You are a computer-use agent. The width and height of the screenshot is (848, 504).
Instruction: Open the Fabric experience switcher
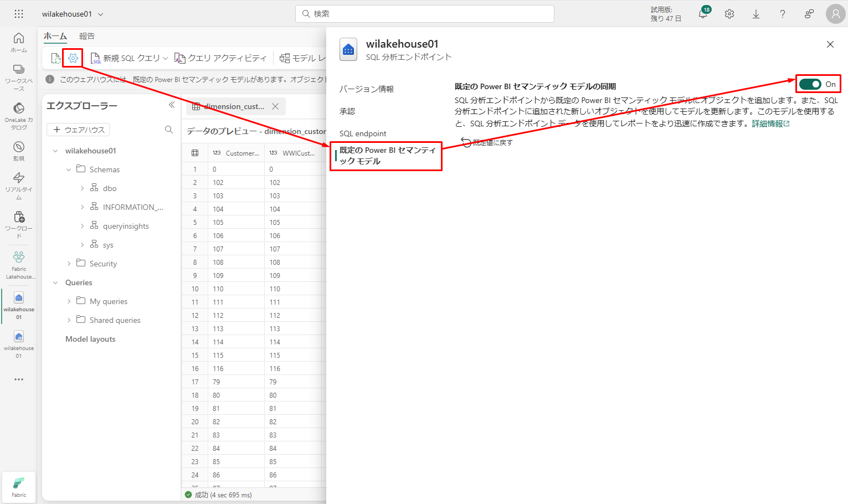(19, 487)
